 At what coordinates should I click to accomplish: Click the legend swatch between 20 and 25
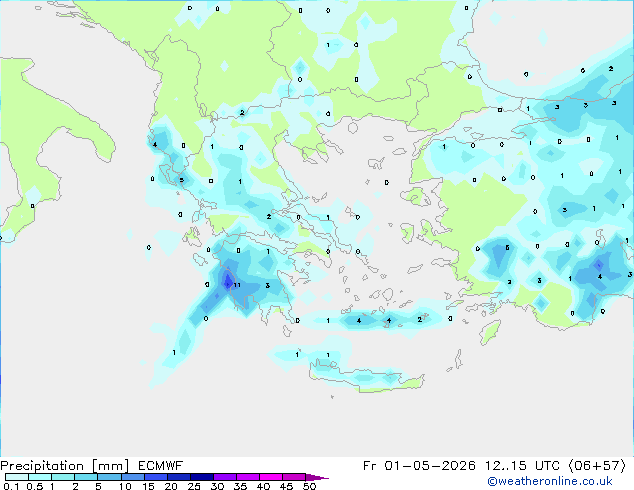tap(178, 477)
